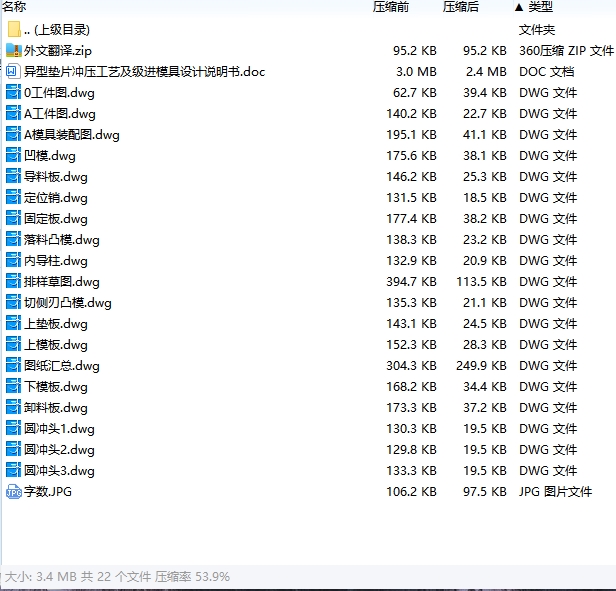
Task: Click the DWG icon beside 导料板.dwg
Action: click(13, 176)
